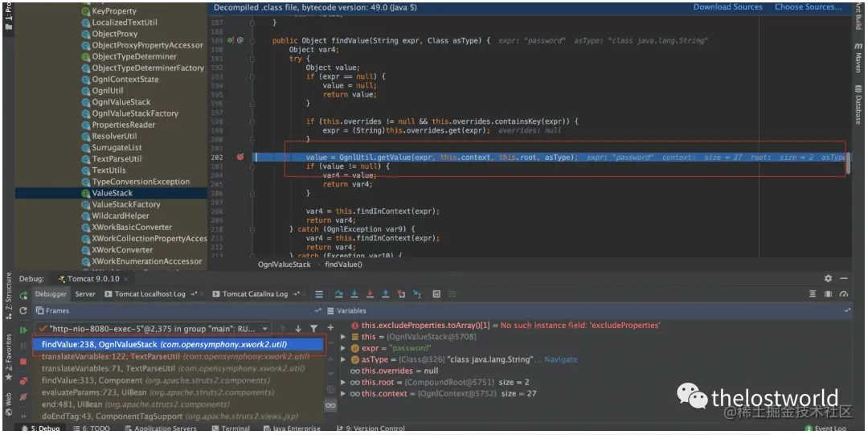Close the Tomcat 9.0.10 debug tab
This screenshot has width=868, height=435.
pyautogui.click(x=125, y=279)
